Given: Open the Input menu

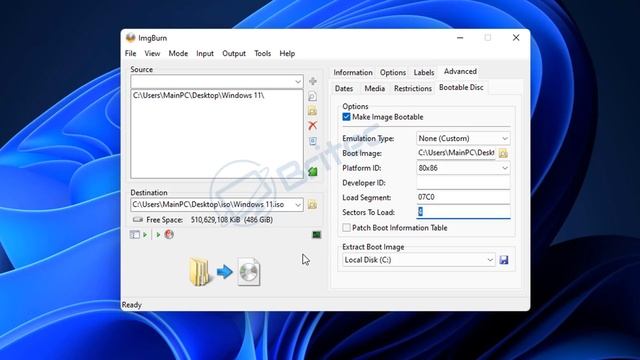Looking at the screenshot, I should pyautogui.click(x=205, y=53).
